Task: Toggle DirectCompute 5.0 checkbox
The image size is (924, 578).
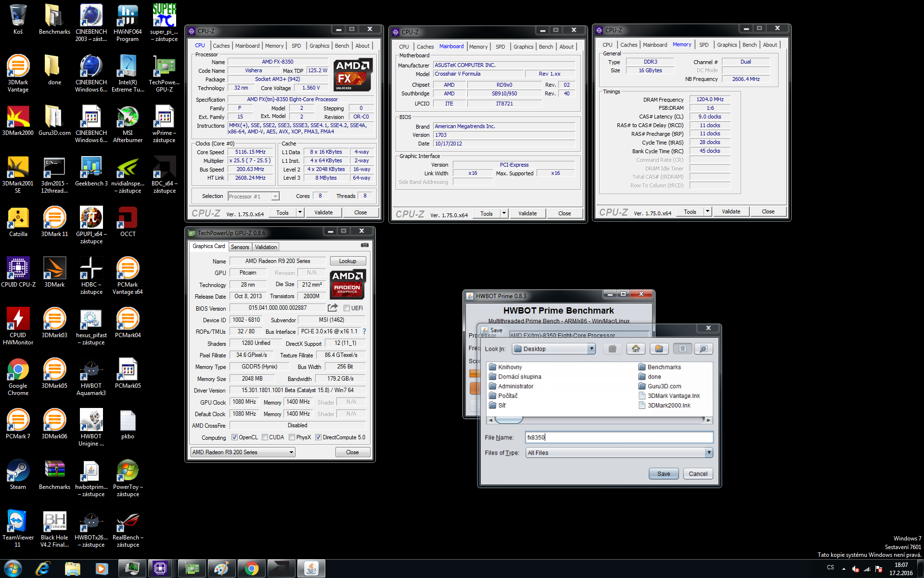Action: (x=318, y=437)
